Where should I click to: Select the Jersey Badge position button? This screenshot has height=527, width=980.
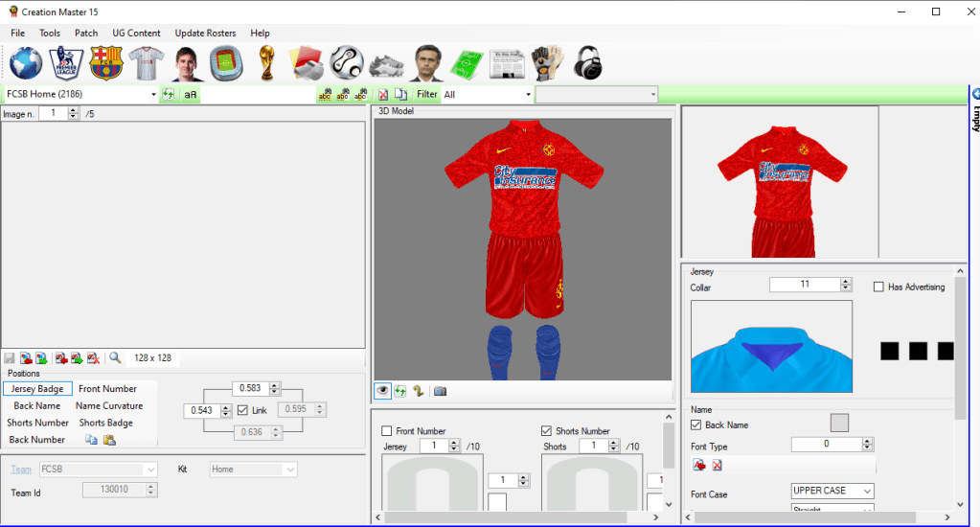coord(37,389)
